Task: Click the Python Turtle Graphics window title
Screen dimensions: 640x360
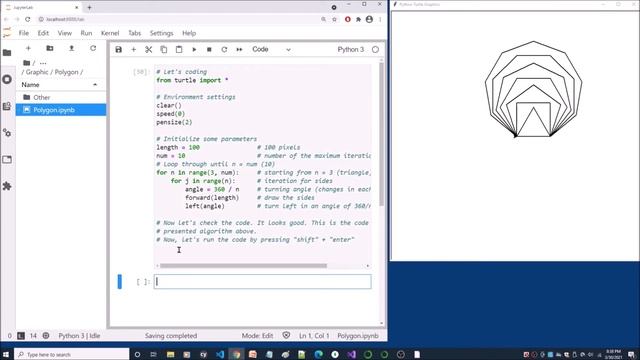Action: [x=420, y=4]
